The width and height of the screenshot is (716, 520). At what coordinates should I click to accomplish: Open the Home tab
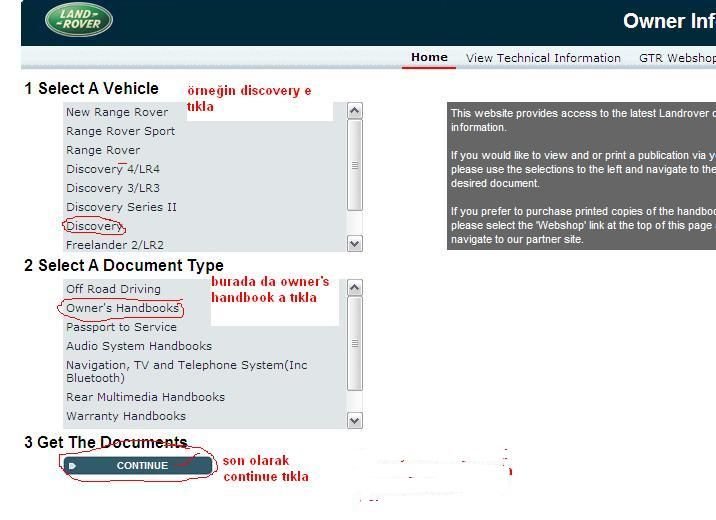coord(429,57)
